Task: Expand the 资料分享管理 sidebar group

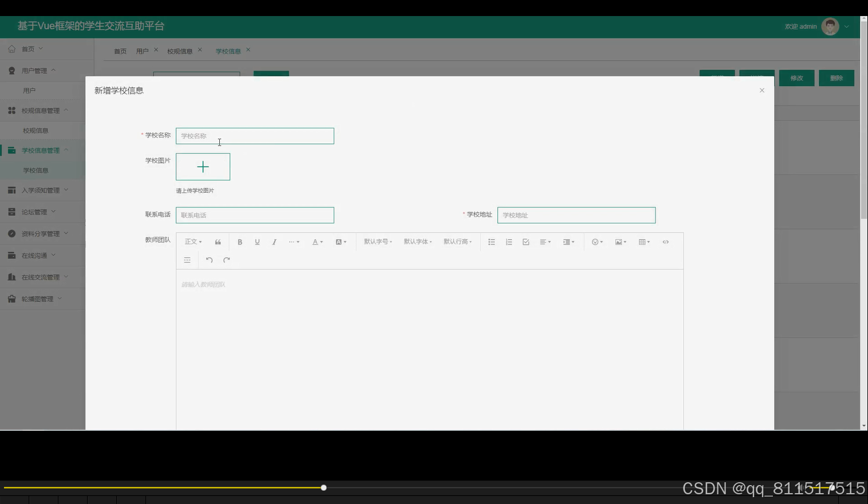Action: click(x=65, y=233)
